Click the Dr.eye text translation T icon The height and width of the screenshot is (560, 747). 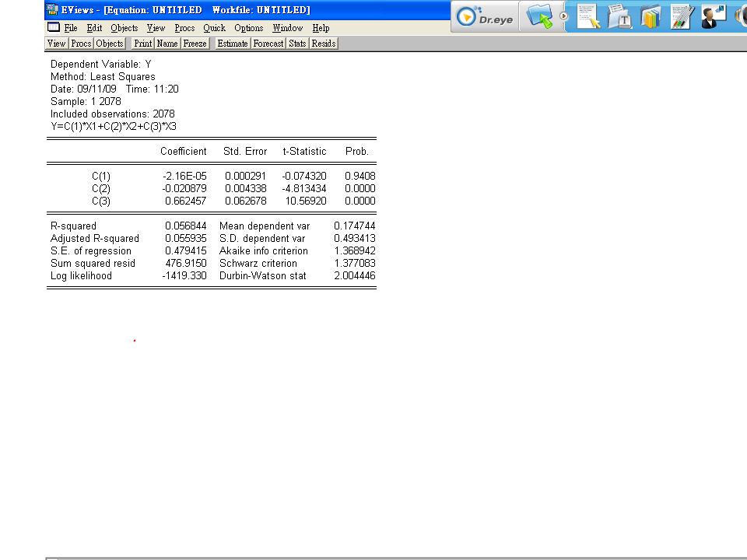pos(619,16)
